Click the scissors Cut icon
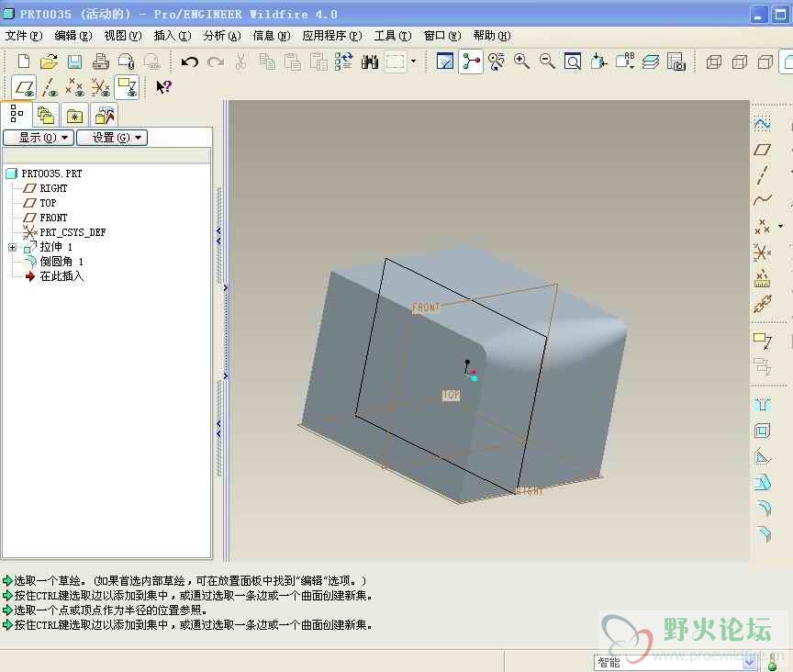 click(x=240, y=62)
